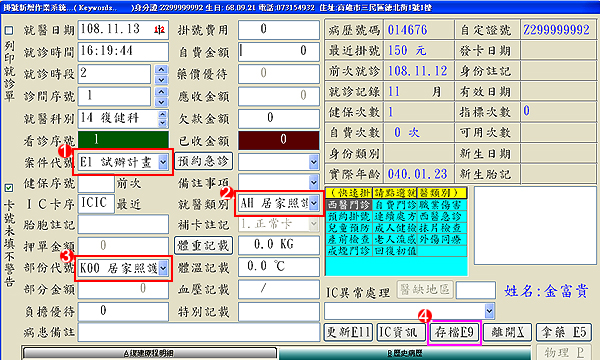The image size is (600, 360).
Task: Expand the 就醫類別 AH 居家照護 dropdown
Action: coord(313,203)
